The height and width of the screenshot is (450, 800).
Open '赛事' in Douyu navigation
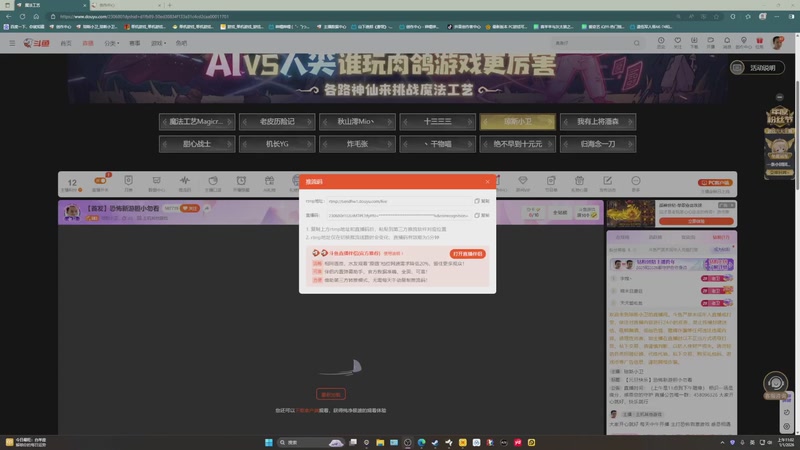click(135, 43)
